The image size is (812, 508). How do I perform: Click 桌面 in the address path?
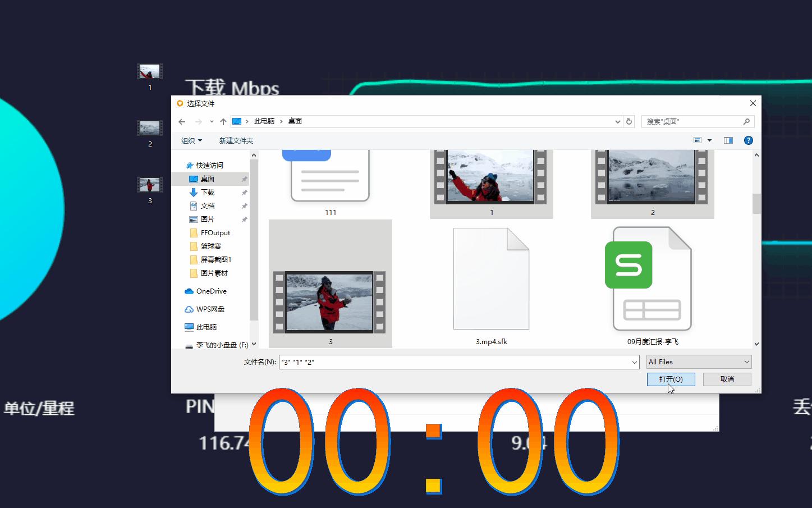295,121
